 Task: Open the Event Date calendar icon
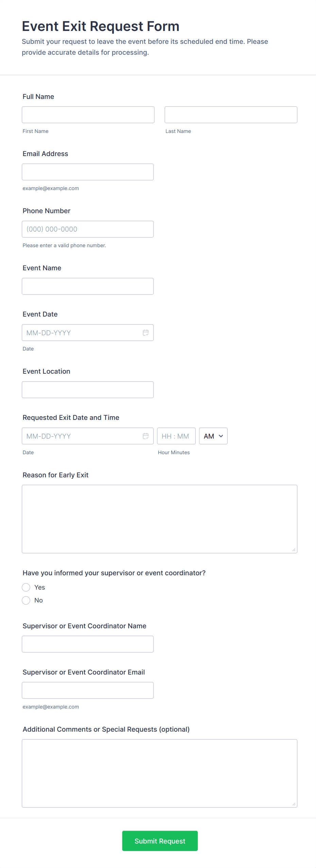[x=145, y=333]
